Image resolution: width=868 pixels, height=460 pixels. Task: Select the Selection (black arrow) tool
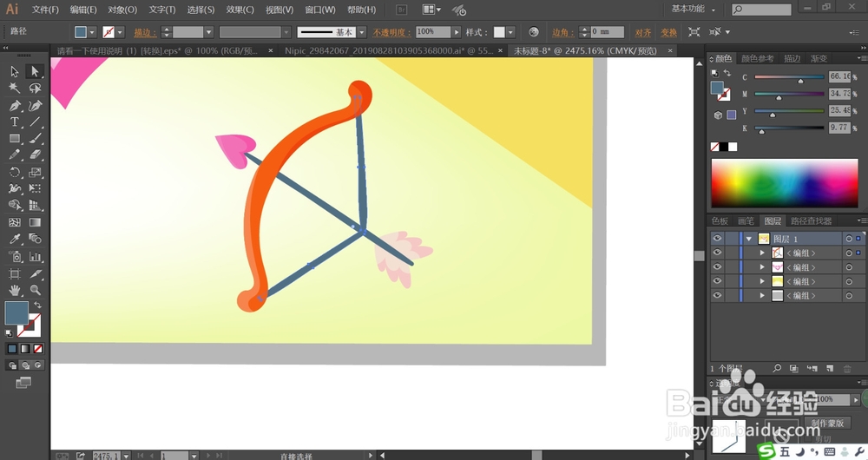[x=15, y=71]
